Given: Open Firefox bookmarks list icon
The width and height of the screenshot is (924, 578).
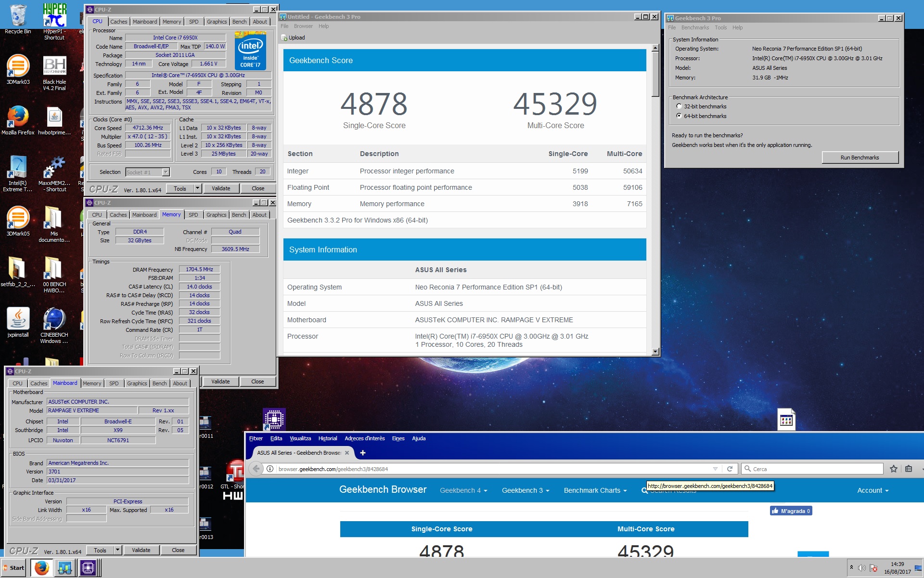Looking at the screenshot, I should pos(909,469).
